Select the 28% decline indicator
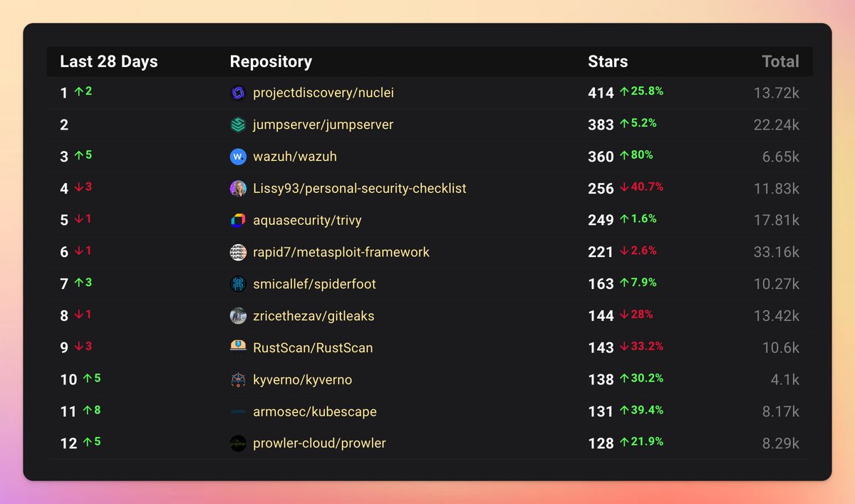 click(x=636, y=315)
